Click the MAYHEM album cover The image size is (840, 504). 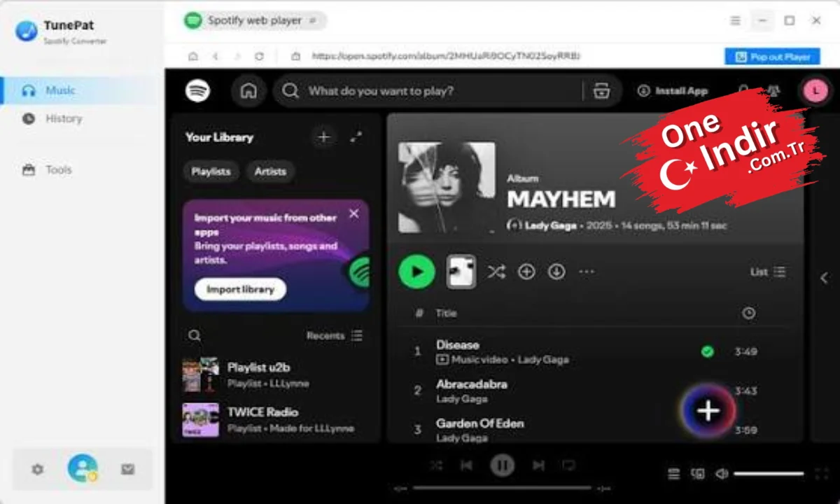coord(447,188)
